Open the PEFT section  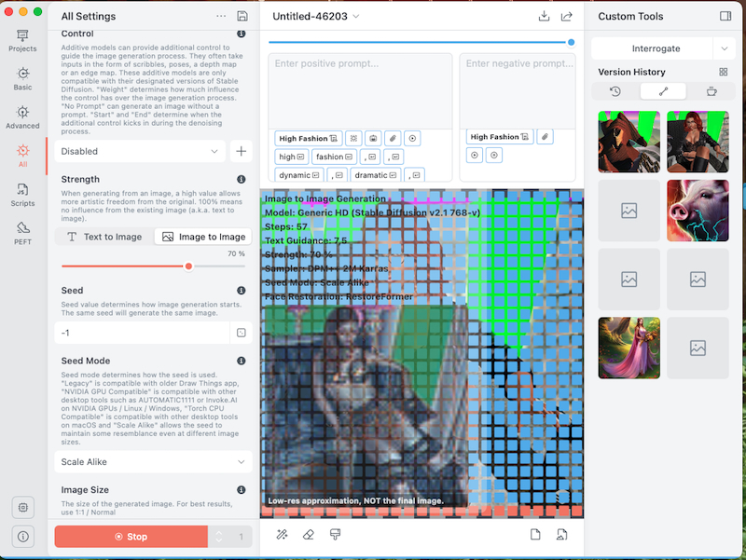[x=22, y=232]
